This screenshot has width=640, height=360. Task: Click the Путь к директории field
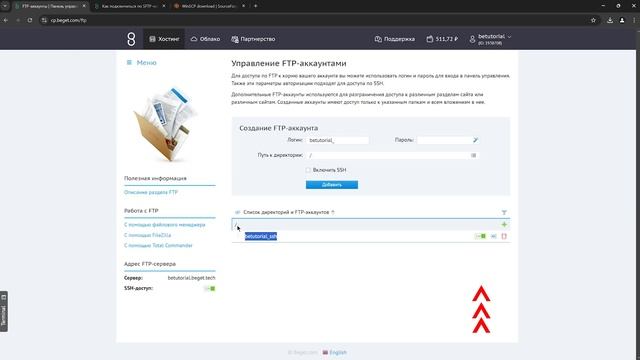(388, 156)
